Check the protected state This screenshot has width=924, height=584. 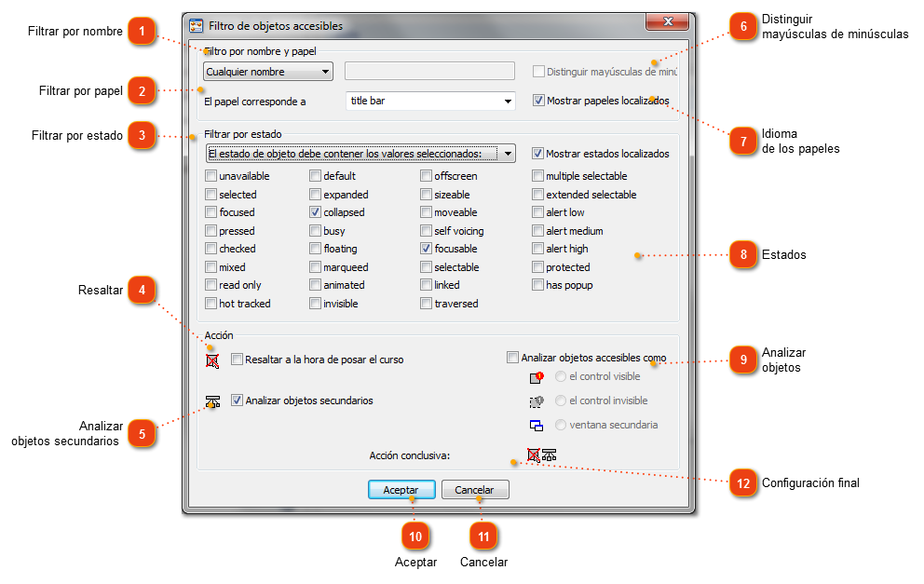(537, 267)
